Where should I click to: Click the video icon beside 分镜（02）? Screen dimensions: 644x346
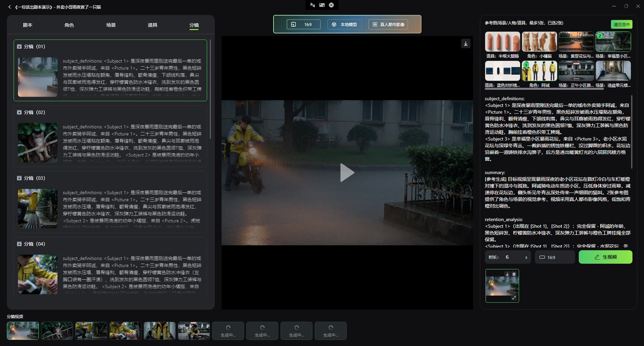(19, 112)
